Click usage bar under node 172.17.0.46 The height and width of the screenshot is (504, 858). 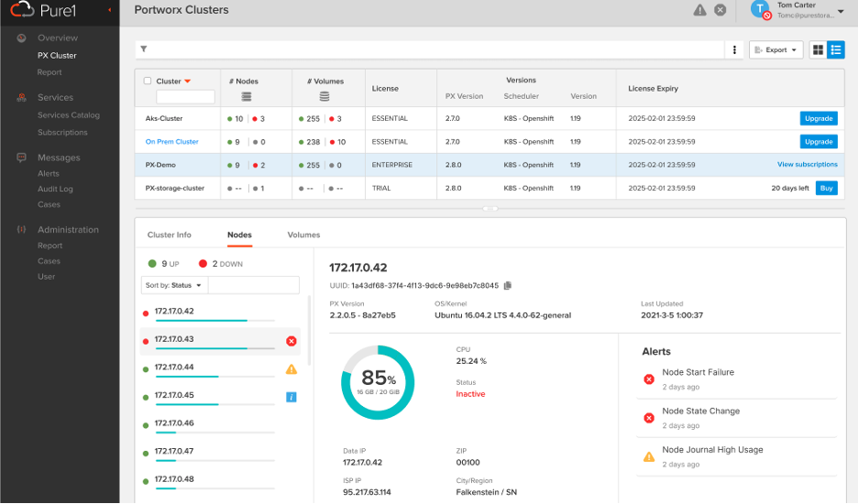(x=215, y=433)
